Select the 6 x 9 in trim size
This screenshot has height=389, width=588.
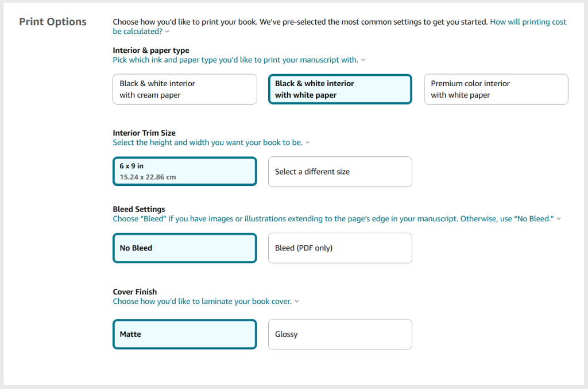point(184,171)
